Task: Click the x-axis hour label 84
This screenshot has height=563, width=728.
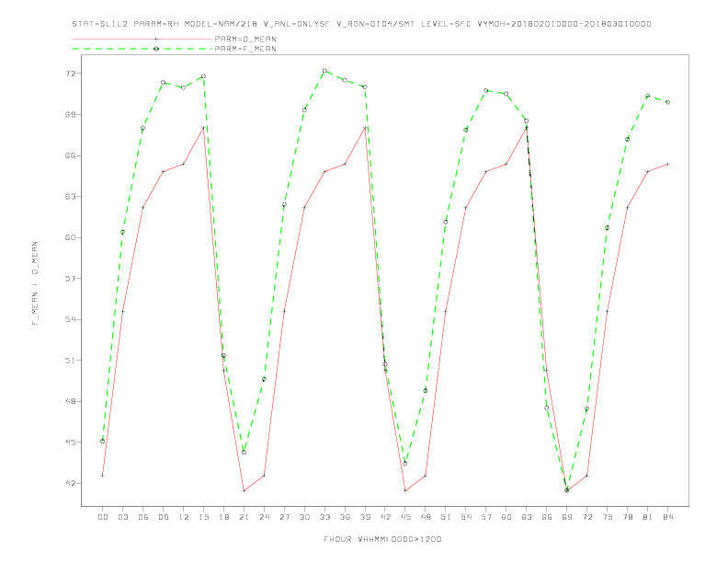Action: (667, 517)
